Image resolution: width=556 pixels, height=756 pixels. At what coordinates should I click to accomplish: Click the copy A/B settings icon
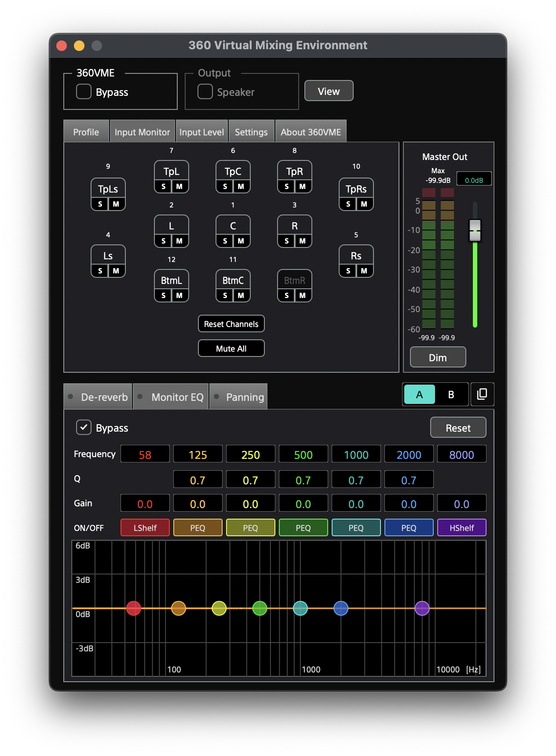point(482,394)
